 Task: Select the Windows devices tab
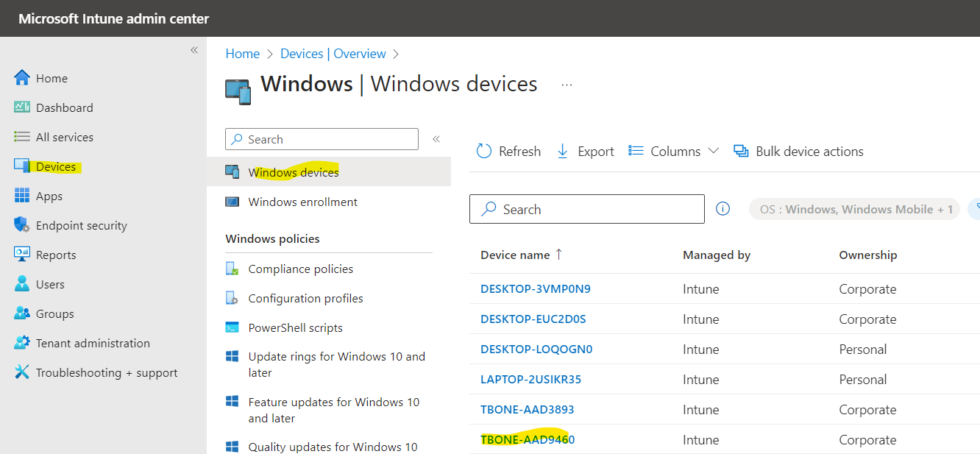[x=294, y=171]
